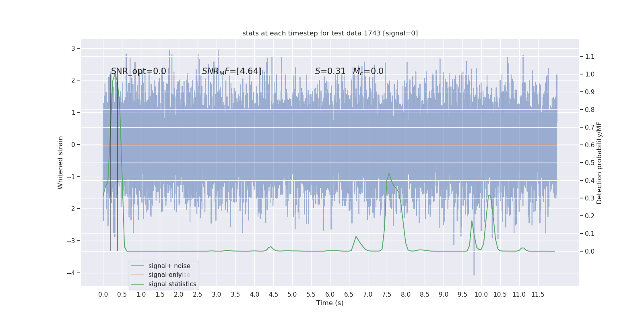This screenshot has width=644, height=322.
Task: Click the S=0.31 annotation
Action: point(330,71)
